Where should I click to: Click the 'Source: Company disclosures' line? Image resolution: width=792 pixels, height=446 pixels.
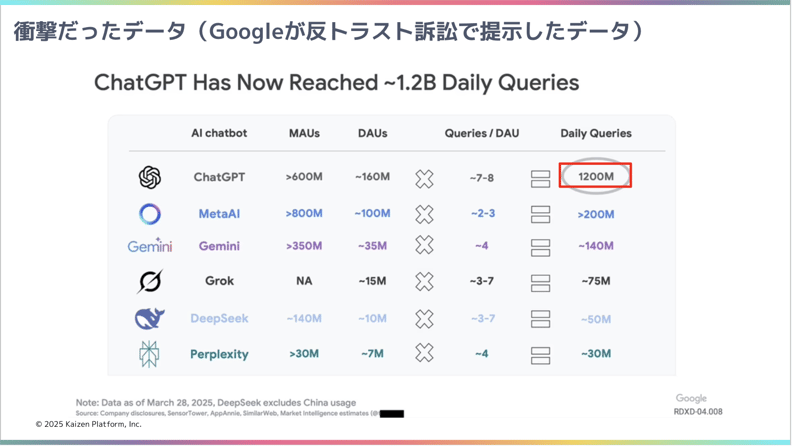(x=227, y=413)
